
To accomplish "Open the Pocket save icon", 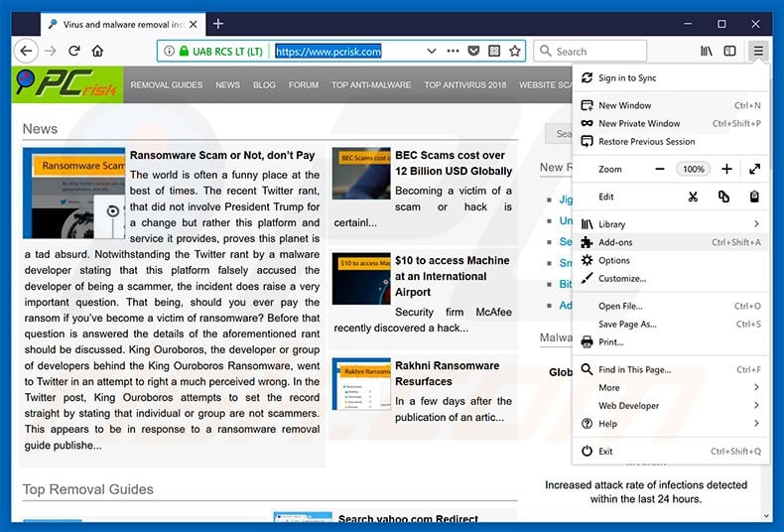I will 494,51.
